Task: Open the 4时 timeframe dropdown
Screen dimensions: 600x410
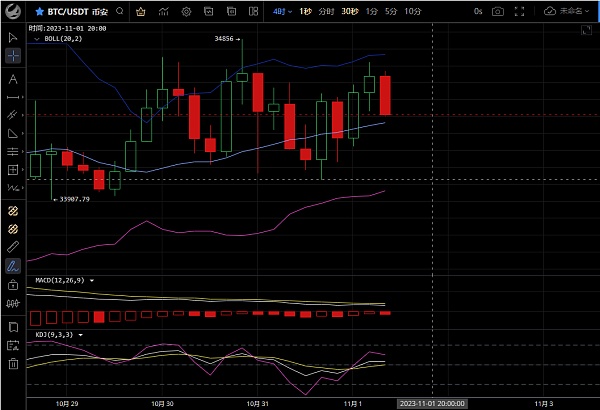Action: pos(284,11)
